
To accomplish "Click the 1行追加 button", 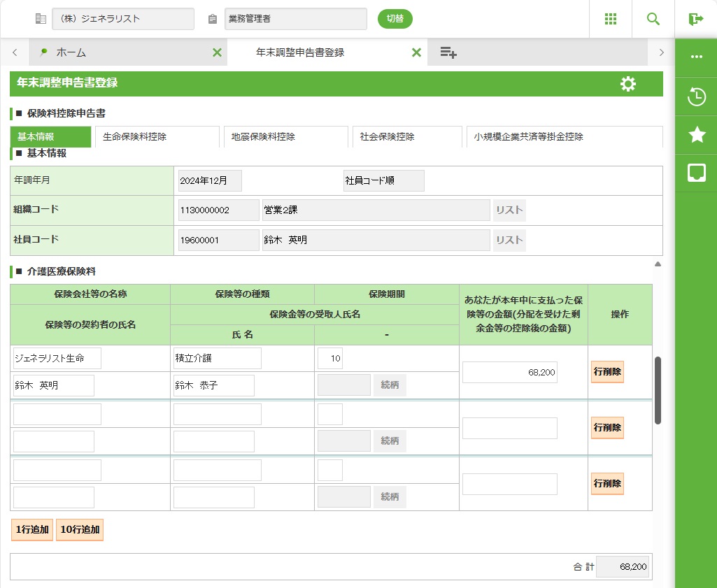I will (x=31, y=530).
